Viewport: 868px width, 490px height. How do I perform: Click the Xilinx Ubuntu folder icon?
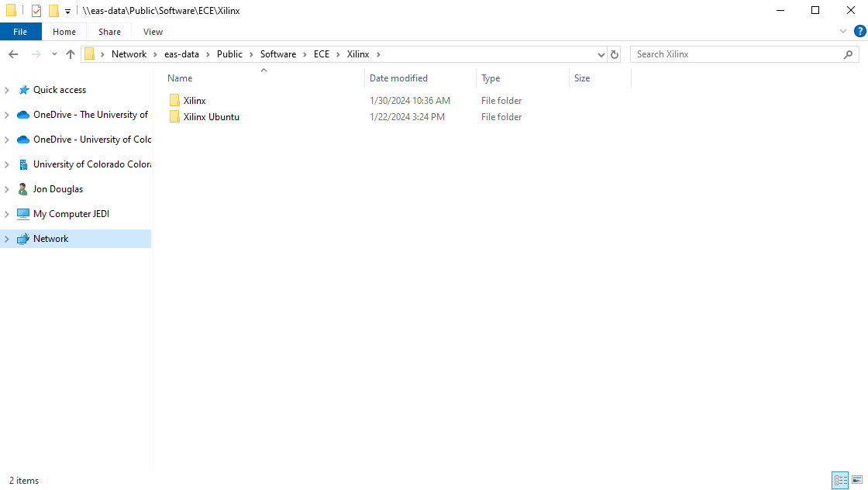tap(174, 116)
